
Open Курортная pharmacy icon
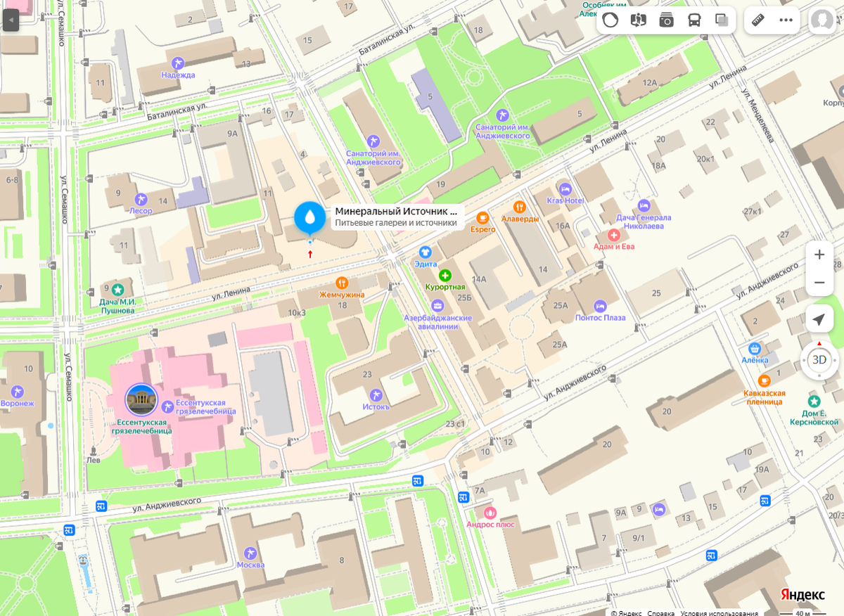(445, 275)
